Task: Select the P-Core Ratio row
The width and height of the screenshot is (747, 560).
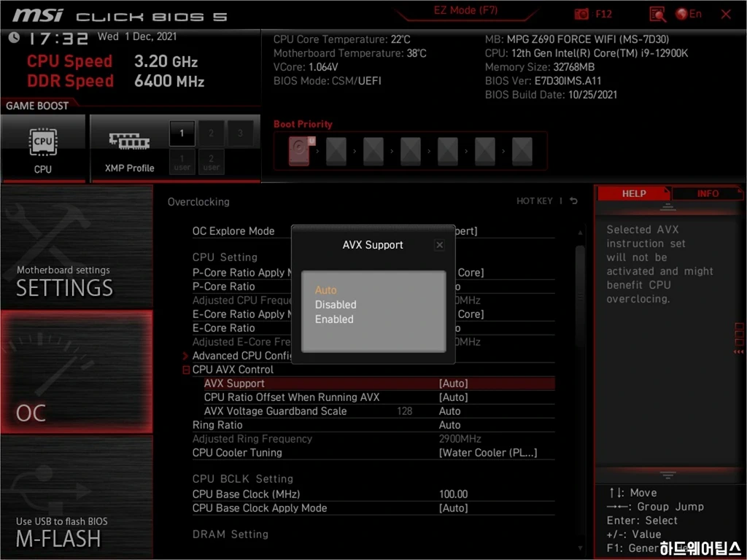Action: (x=373, y=286)
